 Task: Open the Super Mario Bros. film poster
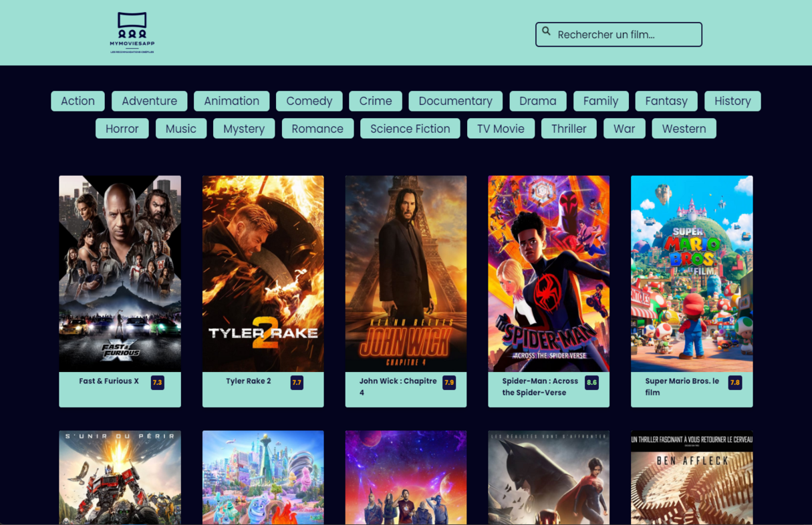pos(692,273)
